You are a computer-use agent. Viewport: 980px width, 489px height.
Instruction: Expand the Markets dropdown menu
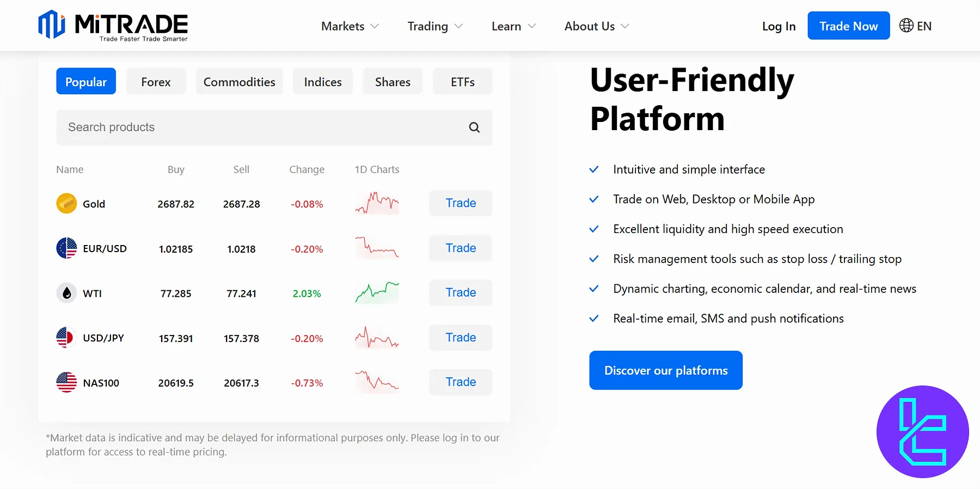click(350, 26)
